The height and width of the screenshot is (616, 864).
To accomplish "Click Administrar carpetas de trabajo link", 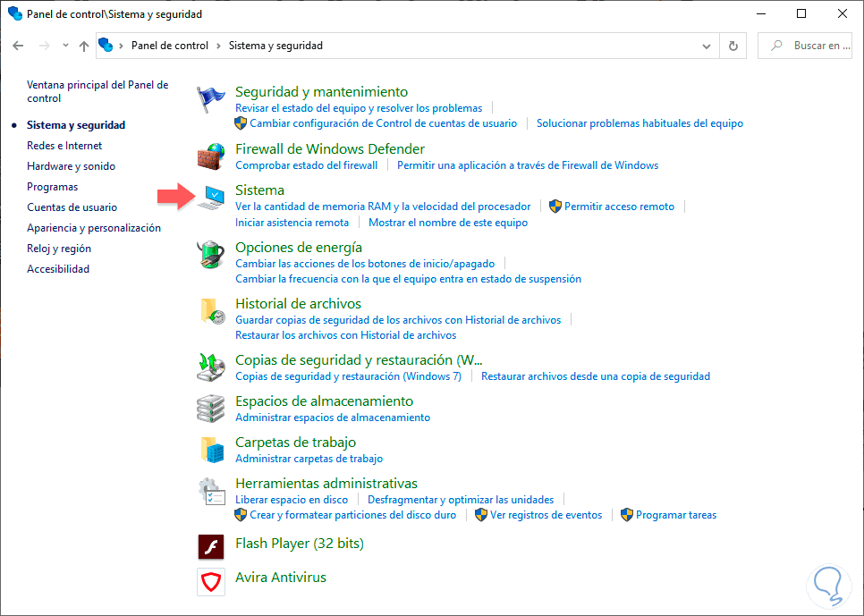I will [309, 459].
